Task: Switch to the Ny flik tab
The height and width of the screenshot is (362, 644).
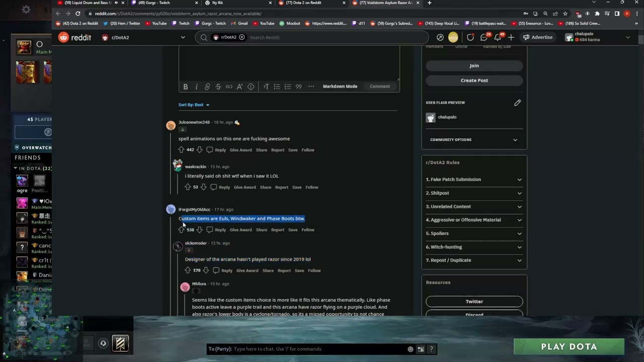Action: (x=237, y=3)
